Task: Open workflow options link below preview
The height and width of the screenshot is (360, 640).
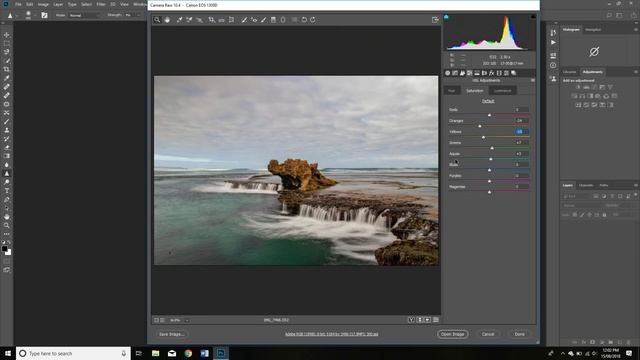Action: point(331,334)
